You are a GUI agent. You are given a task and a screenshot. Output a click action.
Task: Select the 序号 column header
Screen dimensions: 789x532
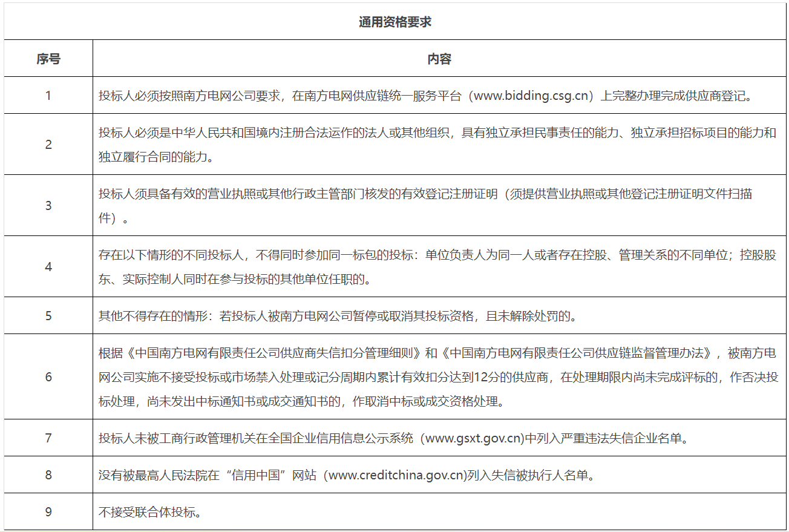tap(48, 59)
